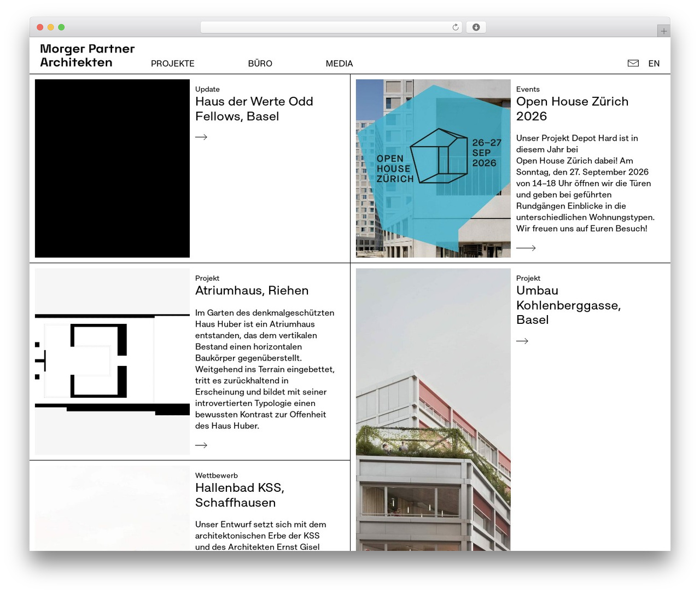Open a new browser tab with plus
This screenshot has height=593, width=700.
(x=663, y=31)
